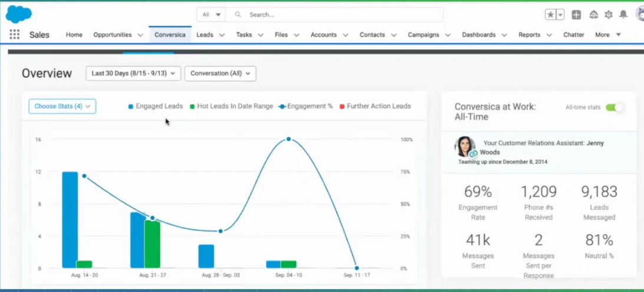Click the 69% Engagement Rate stat

click(x=478, y=203)
